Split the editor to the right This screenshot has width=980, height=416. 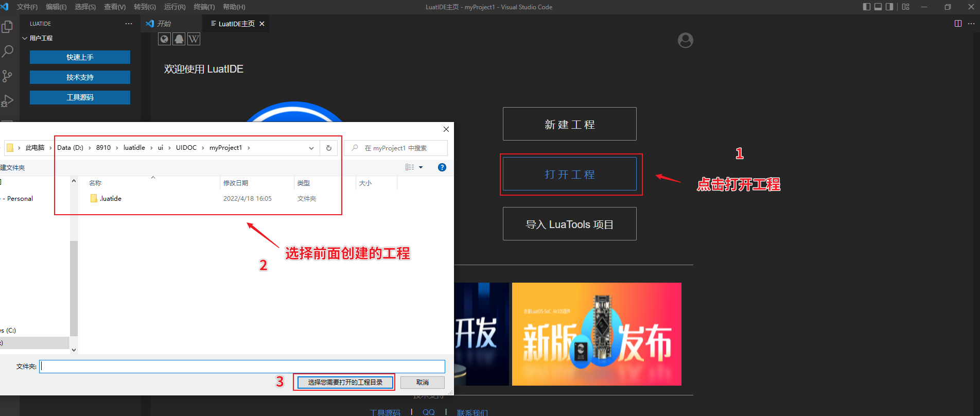point(958,24)
